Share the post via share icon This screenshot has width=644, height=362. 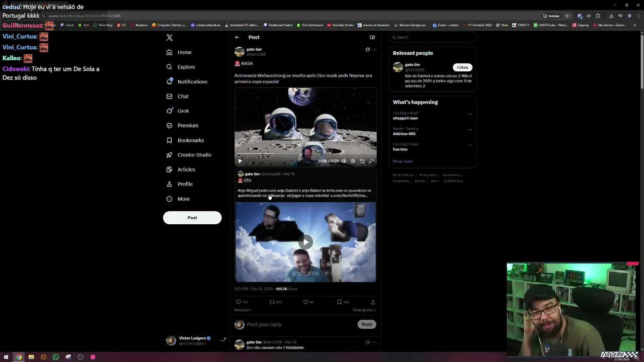click(x=373, y=302)
